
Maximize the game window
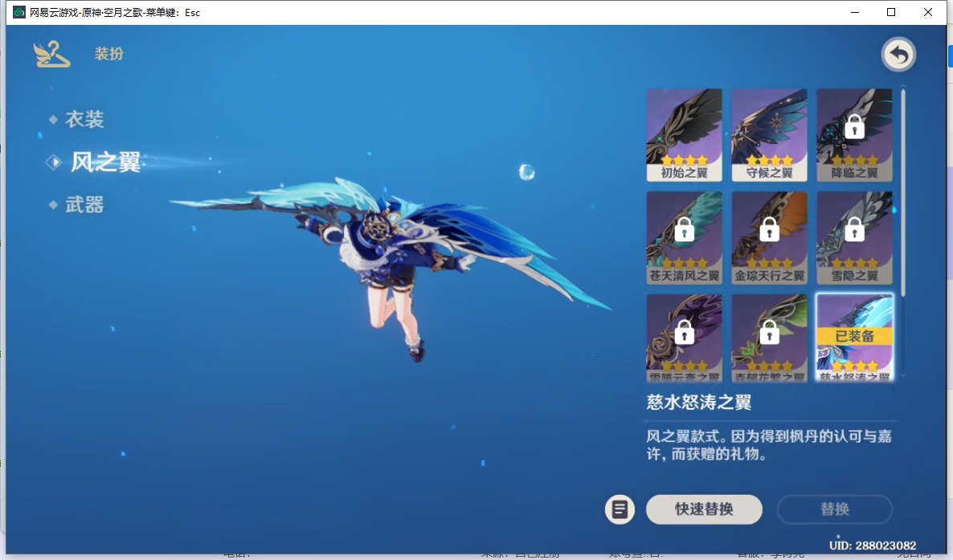click(891, 12)
